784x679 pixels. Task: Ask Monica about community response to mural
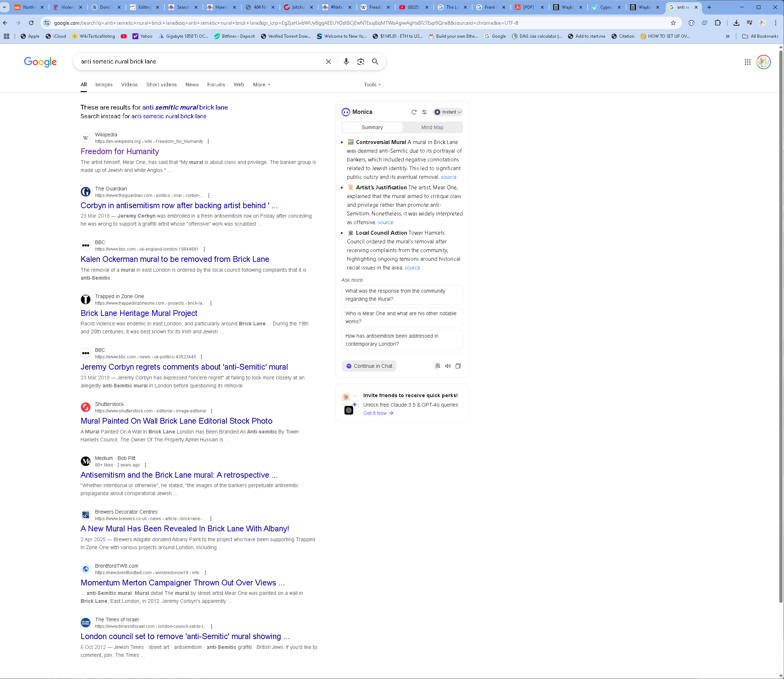coord(402,295)
